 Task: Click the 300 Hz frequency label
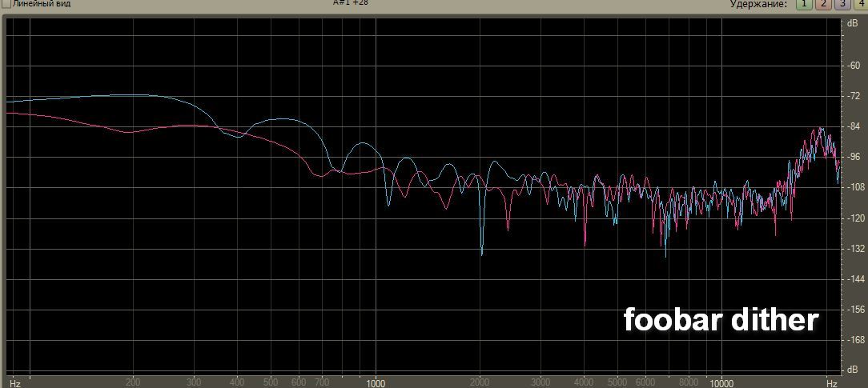click(x=194, y=382)
